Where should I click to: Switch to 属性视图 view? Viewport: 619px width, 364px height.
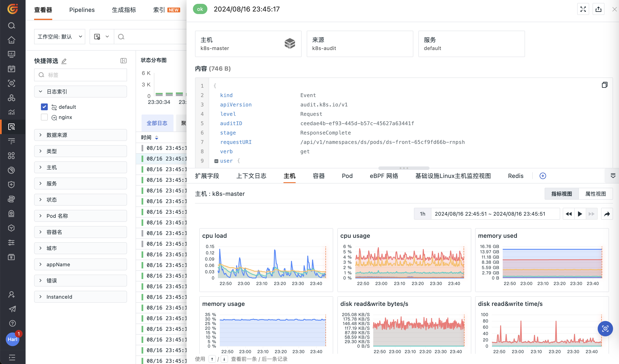[595, 194]
